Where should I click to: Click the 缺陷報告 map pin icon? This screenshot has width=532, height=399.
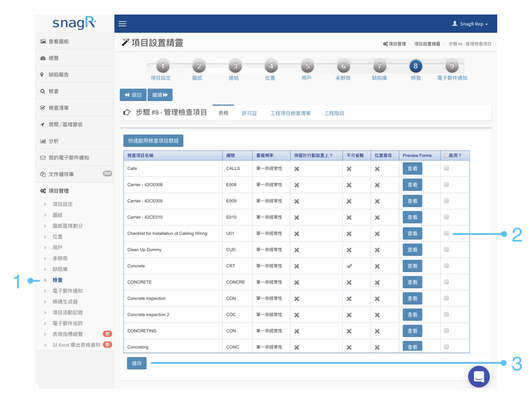coord(42,75)
